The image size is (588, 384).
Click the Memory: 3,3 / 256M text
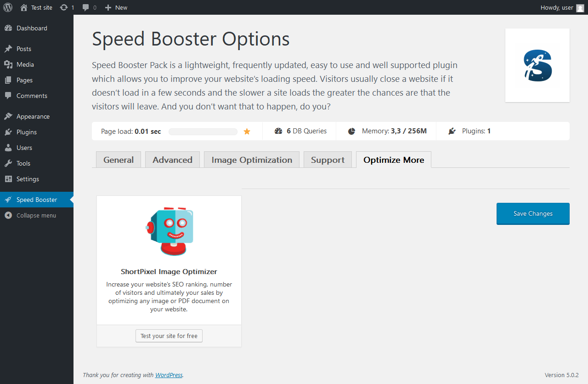pyautogui.click(x=394, y=131)
